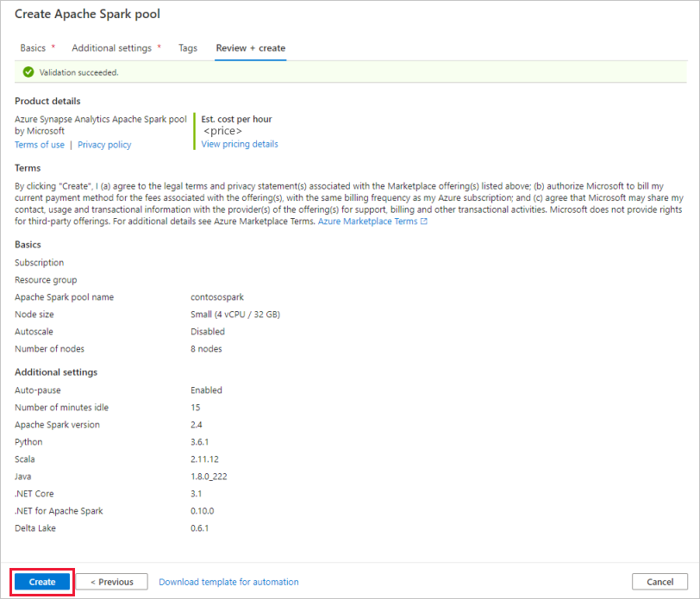Select the Review + create tab

coord(250,47)
